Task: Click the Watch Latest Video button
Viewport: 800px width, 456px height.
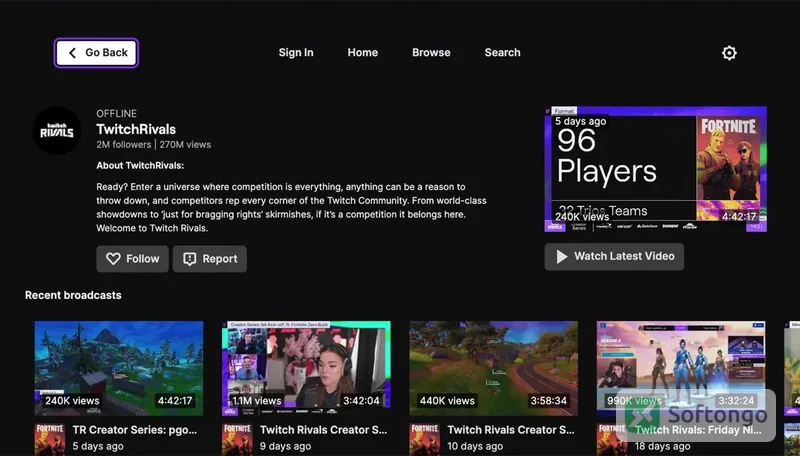Action: point(614,256)
